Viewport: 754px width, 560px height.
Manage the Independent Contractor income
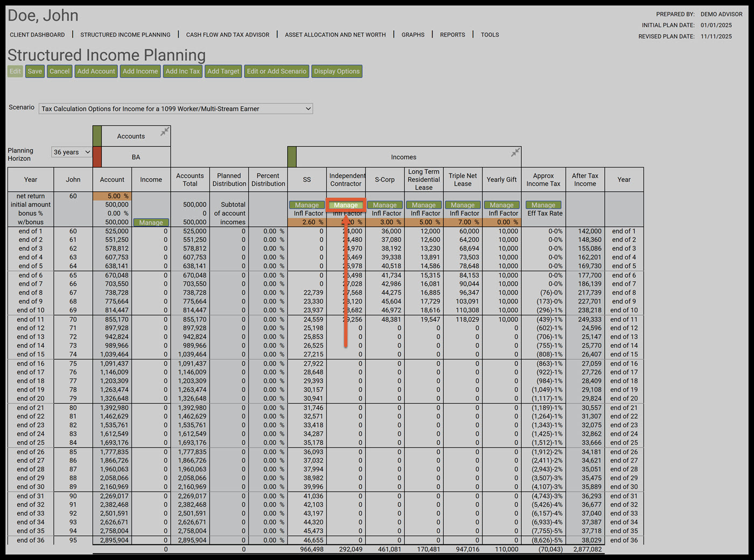(x=346, y=205)
